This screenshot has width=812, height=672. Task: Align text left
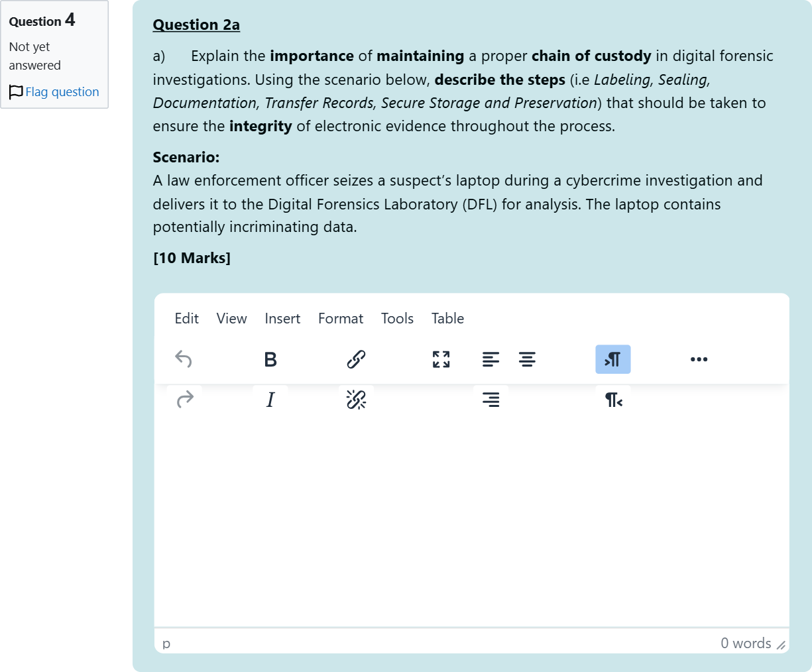pyautogui.click(x=491, y=359)
